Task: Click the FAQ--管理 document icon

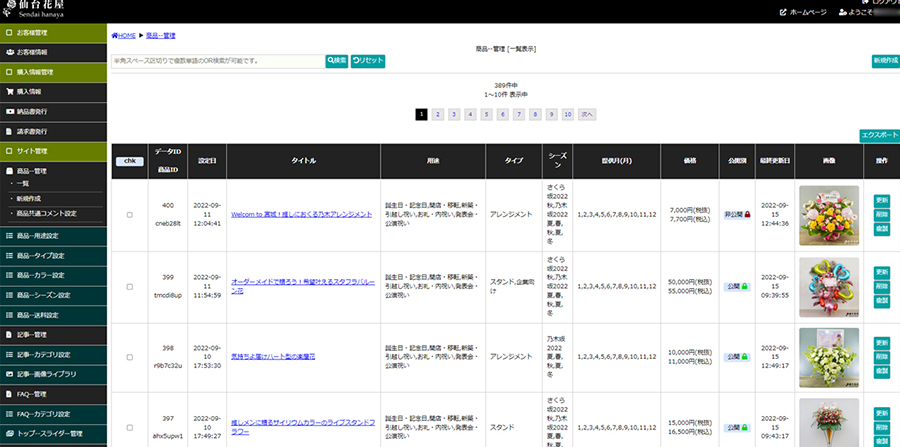Action: (9, 394)
